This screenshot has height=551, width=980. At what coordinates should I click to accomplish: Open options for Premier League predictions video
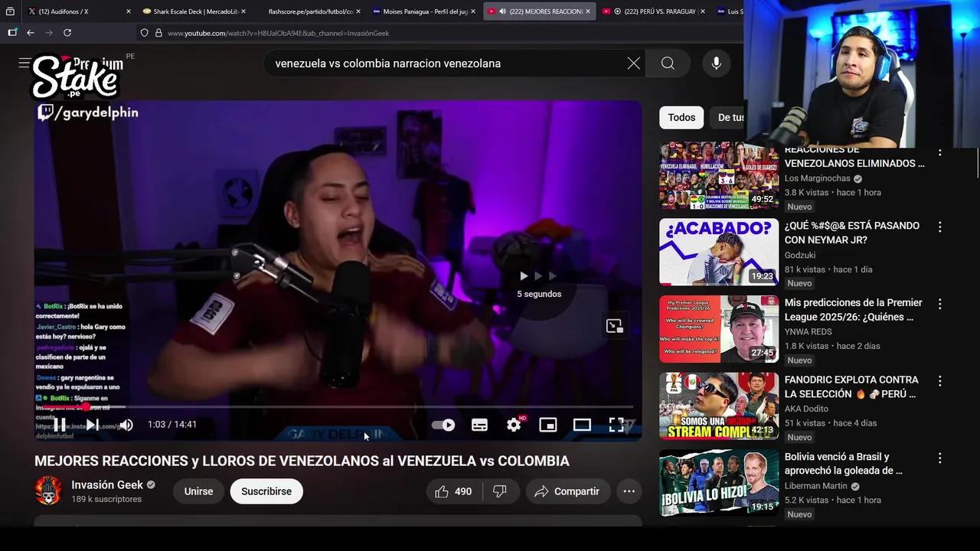[939, 304]
